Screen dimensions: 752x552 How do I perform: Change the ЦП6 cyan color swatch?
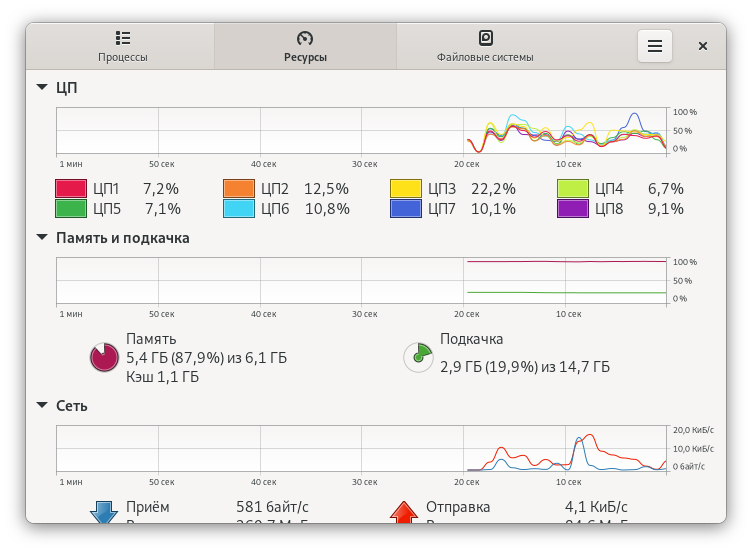(x=239, y=209)
